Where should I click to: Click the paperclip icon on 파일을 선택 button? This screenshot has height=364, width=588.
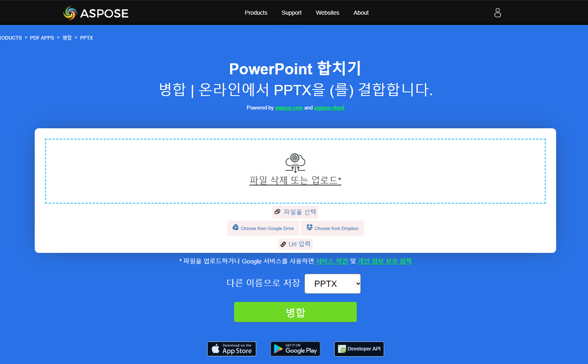(277, 212)
